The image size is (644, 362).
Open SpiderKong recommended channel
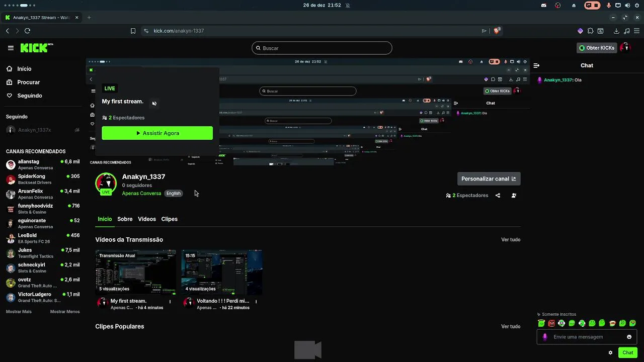click(43, 179)
